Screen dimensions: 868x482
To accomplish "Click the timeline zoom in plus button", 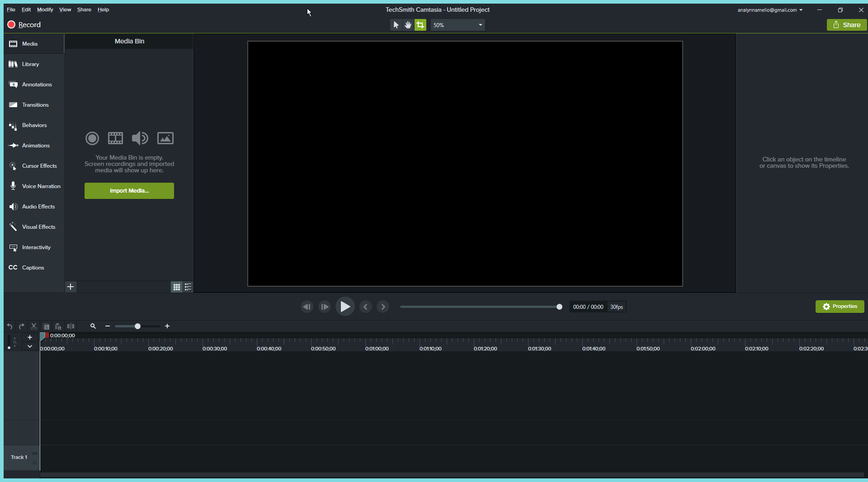I will click(167, 326).
